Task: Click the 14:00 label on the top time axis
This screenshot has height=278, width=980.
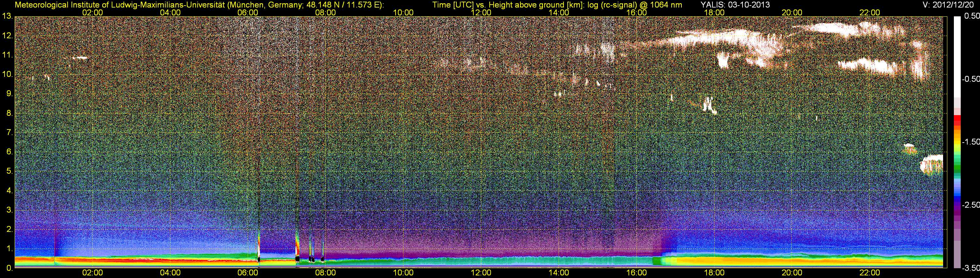Action: point(559,12)
